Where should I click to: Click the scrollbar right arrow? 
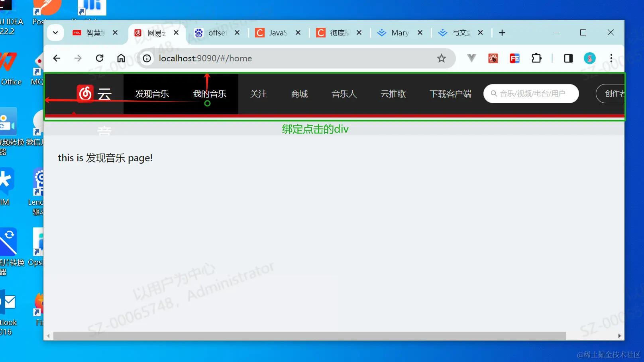[x=619, y=336]
